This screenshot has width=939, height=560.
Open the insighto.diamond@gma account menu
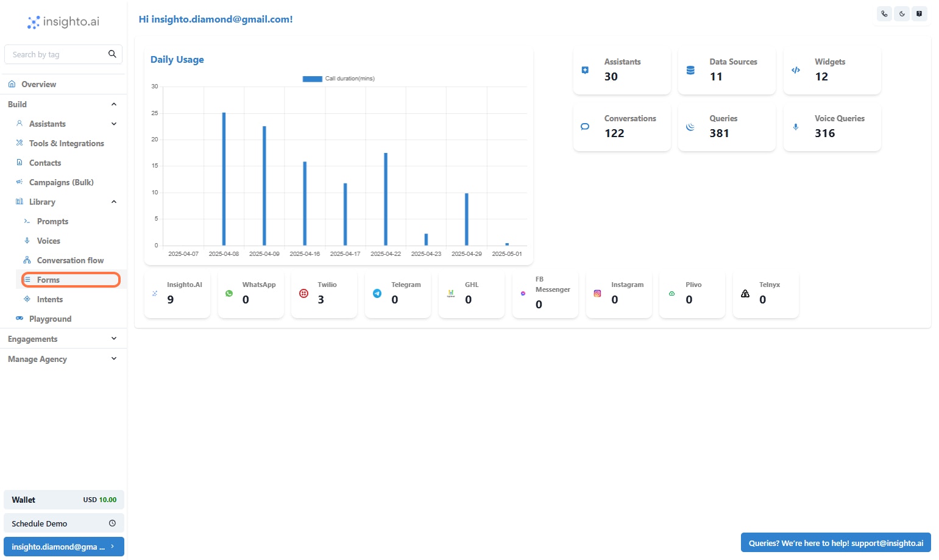click(64, 547)
